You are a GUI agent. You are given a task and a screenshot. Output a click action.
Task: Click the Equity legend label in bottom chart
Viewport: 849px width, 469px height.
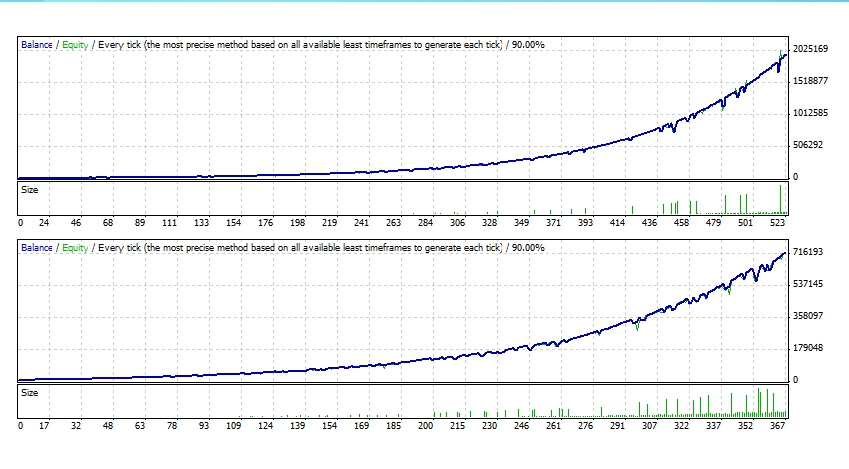[75, 247]
